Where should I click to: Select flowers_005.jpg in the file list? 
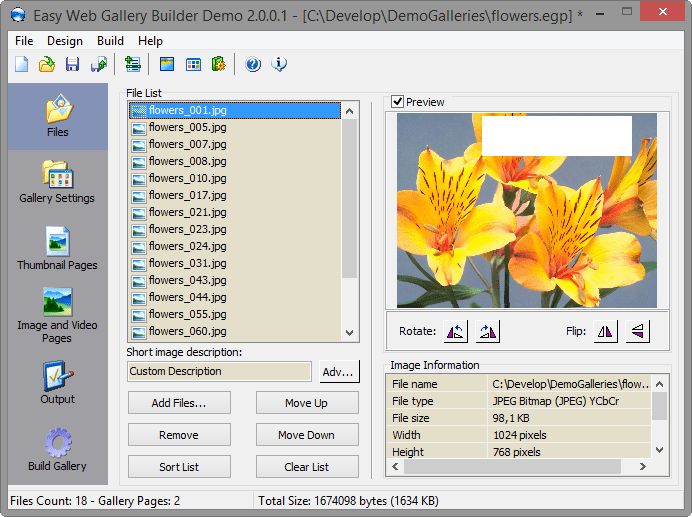[x=235, y=128]
